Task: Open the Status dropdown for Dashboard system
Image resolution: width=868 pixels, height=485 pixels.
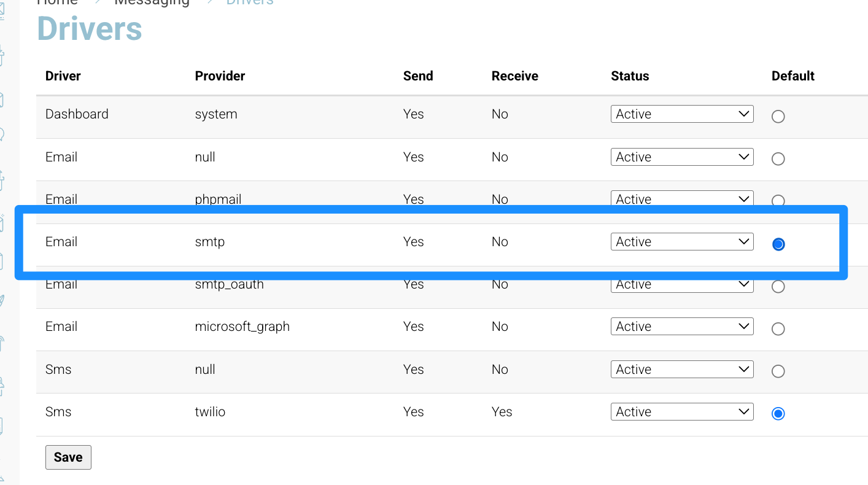Action: click(682, 114)
